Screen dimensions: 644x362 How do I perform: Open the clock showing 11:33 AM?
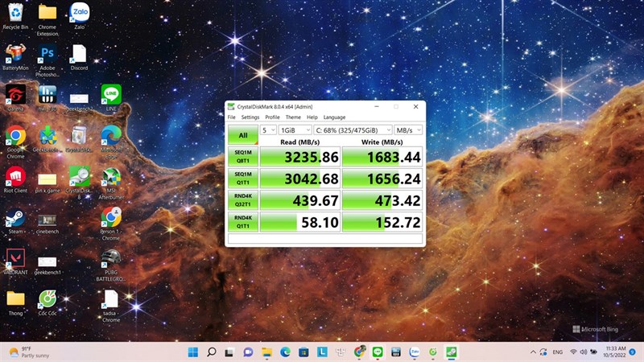614,352
